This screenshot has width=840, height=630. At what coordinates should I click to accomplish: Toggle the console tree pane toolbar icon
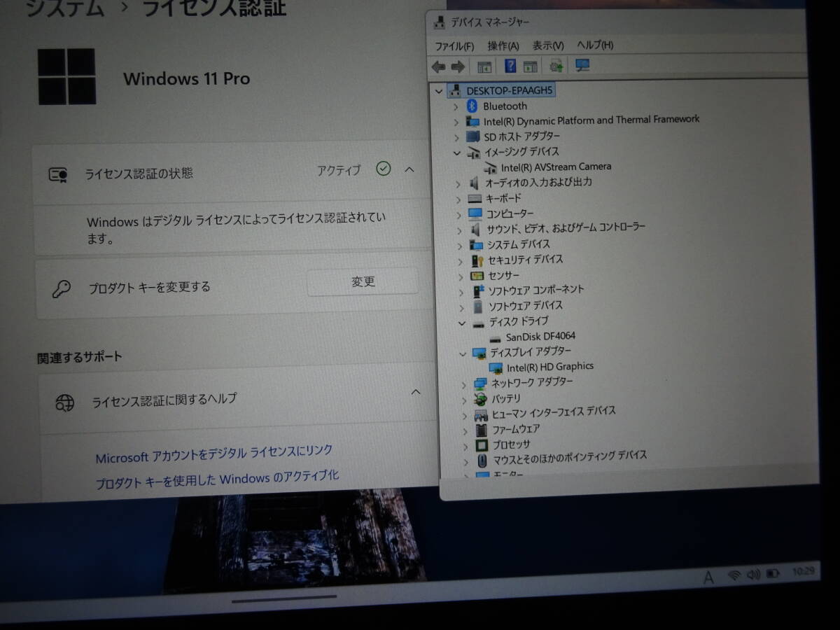[x=484, y=66]
